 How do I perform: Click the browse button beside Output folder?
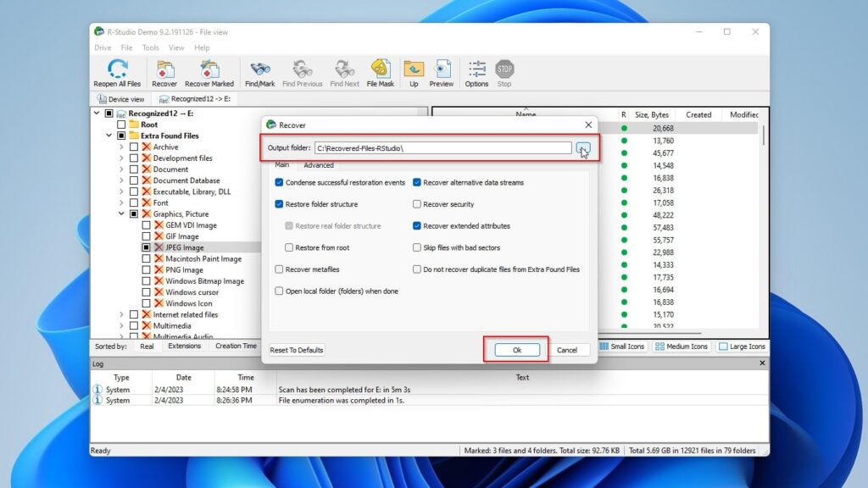click(583, 147)
